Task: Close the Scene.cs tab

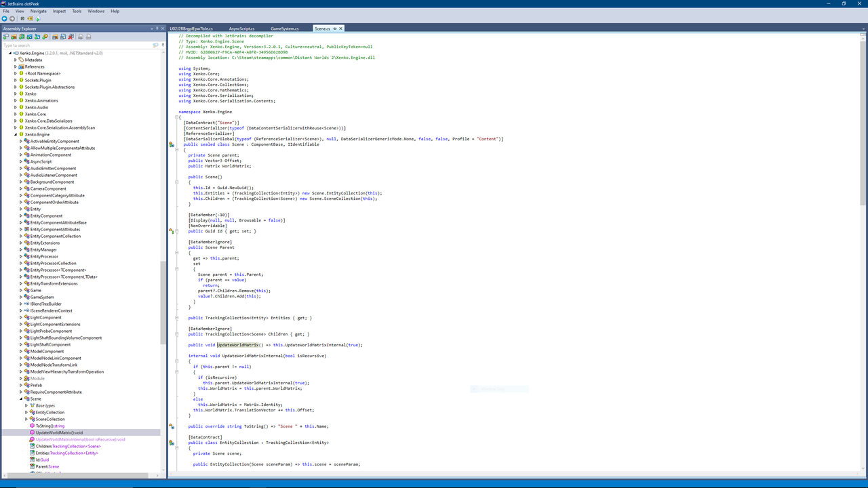Action: 341,28
